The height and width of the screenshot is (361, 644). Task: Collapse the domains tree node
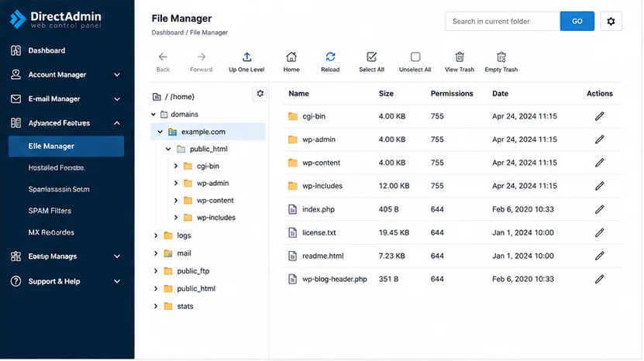[153, 115]
